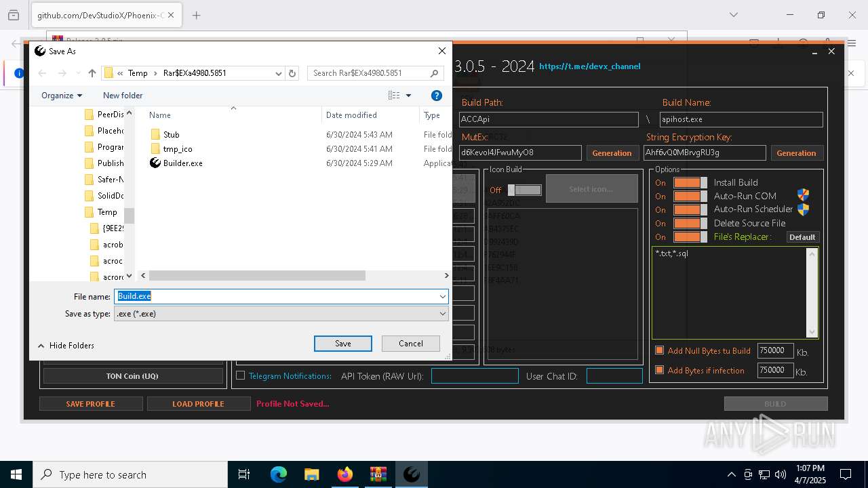Click the Back arrow in Save As dialog
The height and width of the screenshot is (488, 868).
42,73
